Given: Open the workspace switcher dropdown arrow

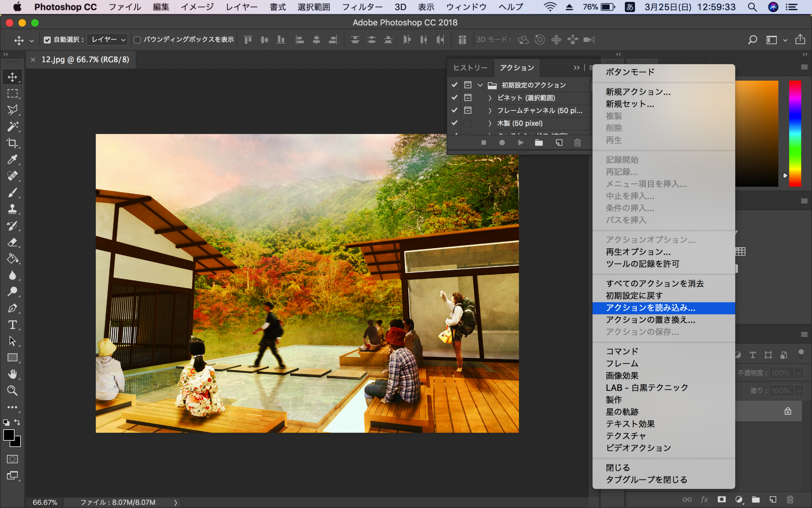Looking at the screenshot, I should click(x=785, y=40).
